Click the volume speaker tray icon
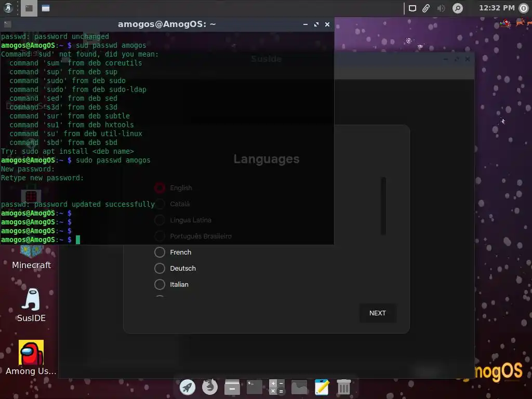Screen dimensions: 532x399 tap(441, 8)
